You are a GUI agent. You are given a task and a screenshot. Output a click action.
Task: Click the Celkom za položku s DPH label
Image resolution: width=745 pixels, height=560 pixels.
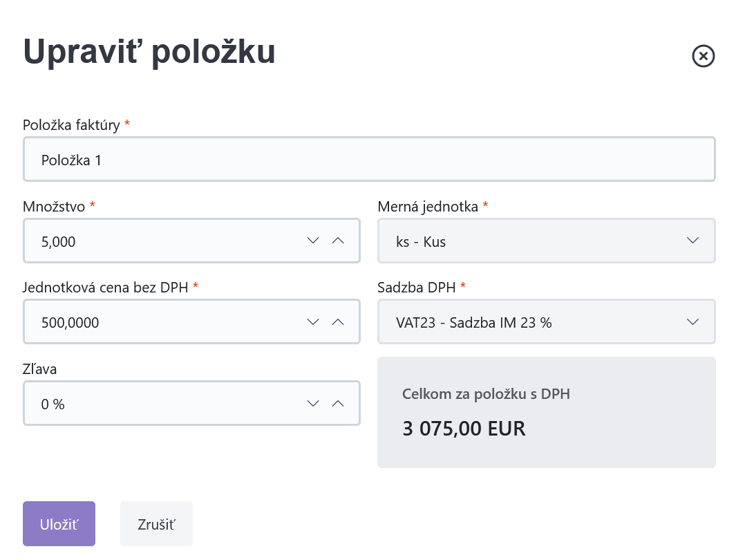[x=486, y=393]
